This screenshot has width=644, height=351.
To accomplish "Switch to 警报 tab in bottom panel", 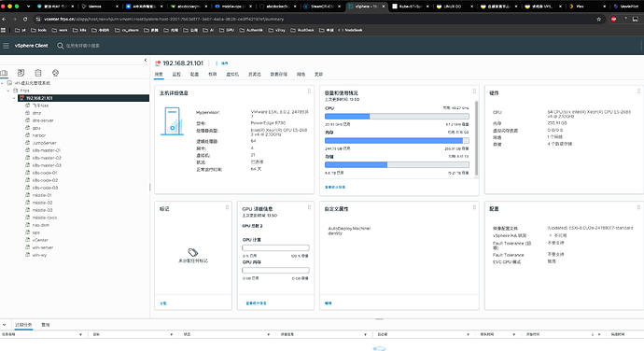I will click(x=46, y=325).
